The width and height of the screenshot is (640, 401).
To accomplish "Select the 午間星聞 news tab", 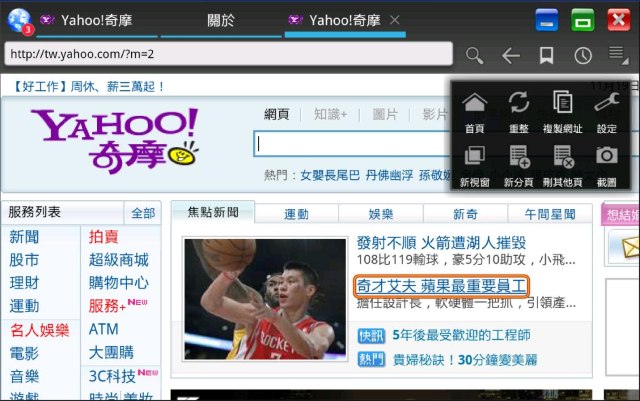I will [x=550, y=214].
